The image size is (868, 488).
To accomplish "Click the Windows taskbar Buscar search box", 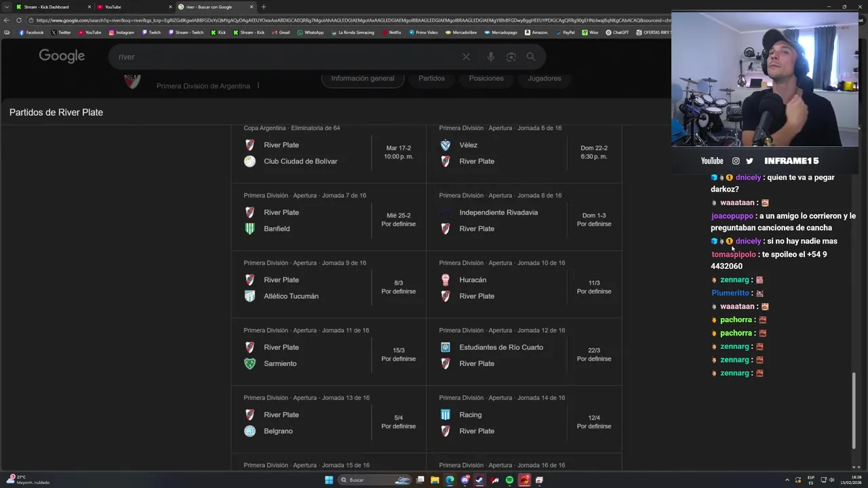I will tap(374, 480).
